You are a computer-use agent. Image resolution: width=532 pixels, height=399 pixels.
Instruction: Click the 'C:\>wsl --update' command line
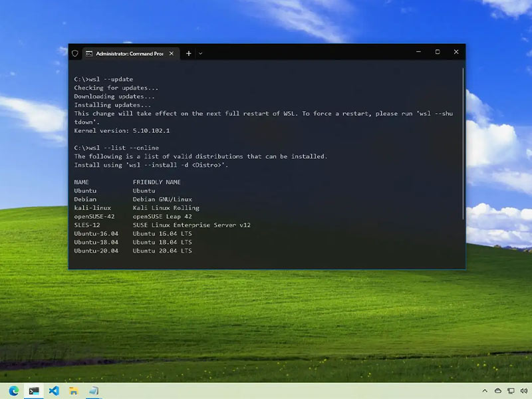(x=104, y=79)
